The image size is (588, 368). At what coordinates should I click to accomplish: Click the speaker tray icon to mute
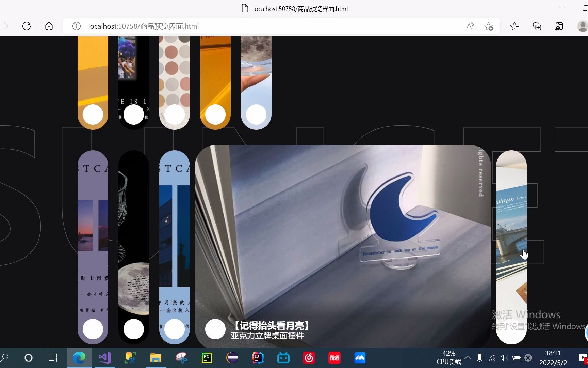pos(504,358)
